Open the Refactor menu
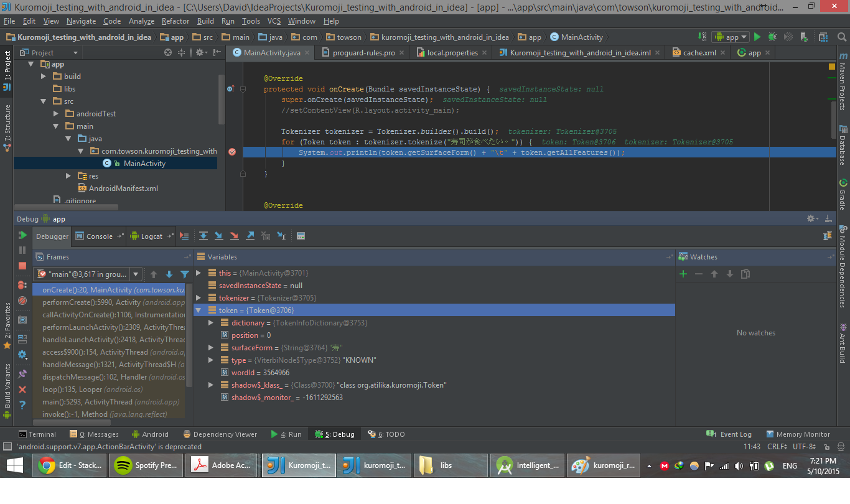 click(x=175, y=21)
